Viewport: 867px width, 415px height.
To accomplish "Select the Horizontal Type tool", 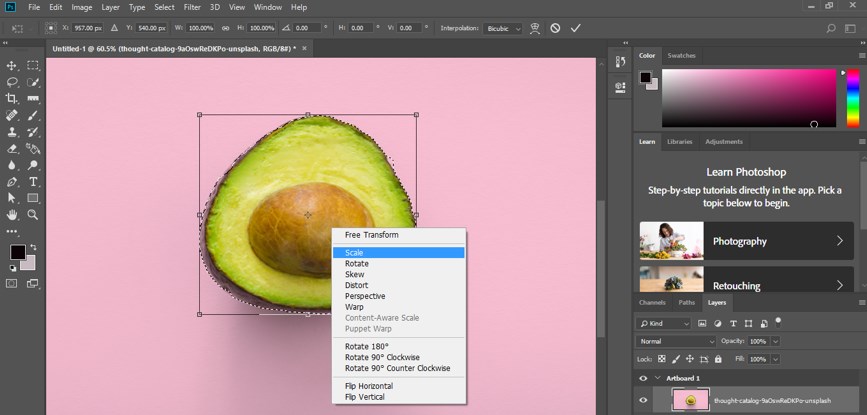I will [x=33, y=181].
